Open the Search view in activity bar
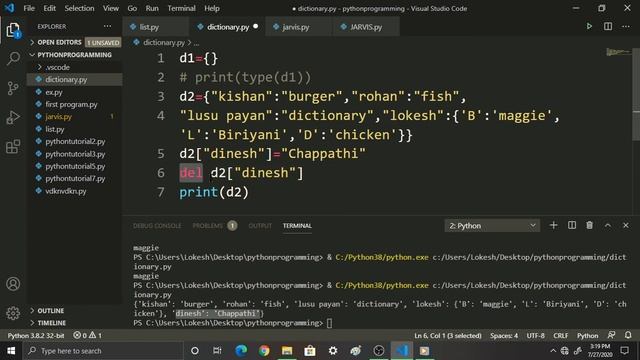The width and height of the screenshot is (640, 360). [13, 59]
